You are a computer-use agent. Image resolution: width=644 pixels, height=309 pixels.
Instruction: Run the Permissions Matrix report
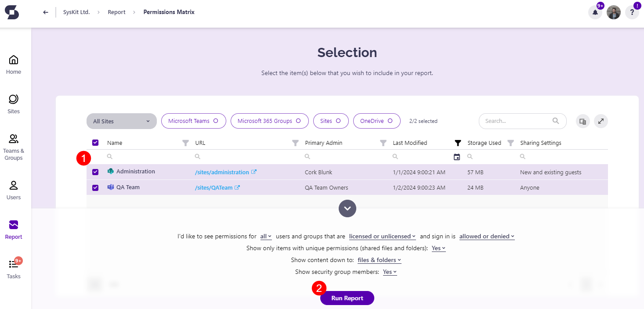(x=347, y=298)
